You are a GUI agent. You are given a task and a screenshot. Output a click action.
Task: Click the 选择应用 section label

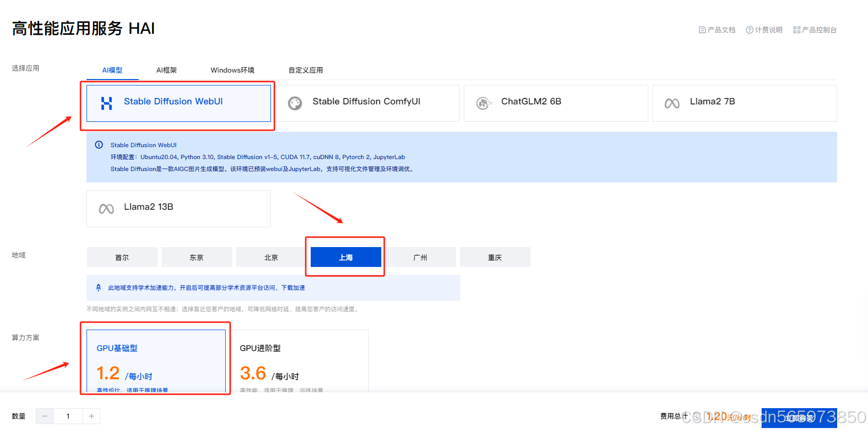[25, 68]
